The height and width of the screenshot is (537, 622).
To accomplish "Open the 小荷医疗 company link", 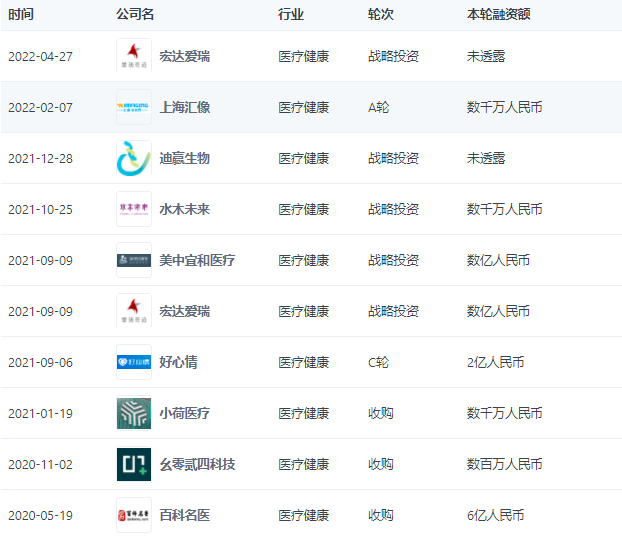I will tap(184, 413).
